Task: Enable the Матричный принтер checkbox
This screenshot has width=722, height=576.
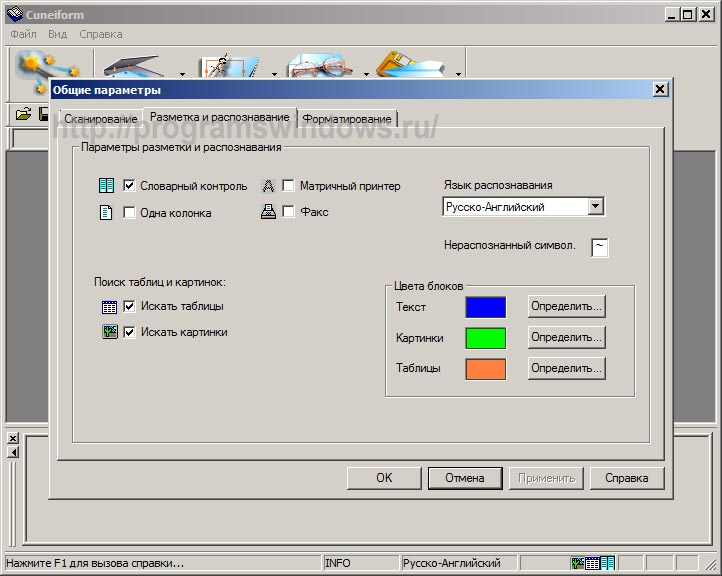Action: click(x=288, y=186)
